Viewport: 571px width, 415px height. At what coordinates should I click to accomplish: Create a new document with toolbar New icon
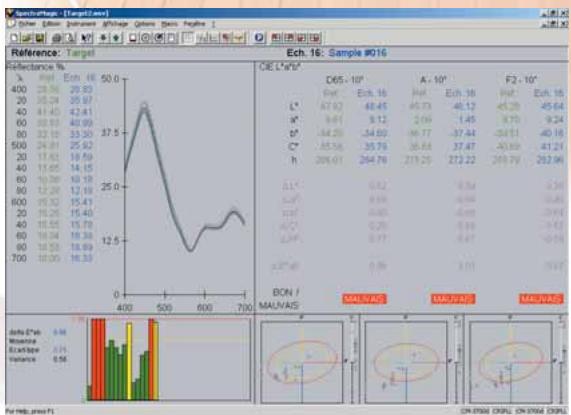pos(14,37)
